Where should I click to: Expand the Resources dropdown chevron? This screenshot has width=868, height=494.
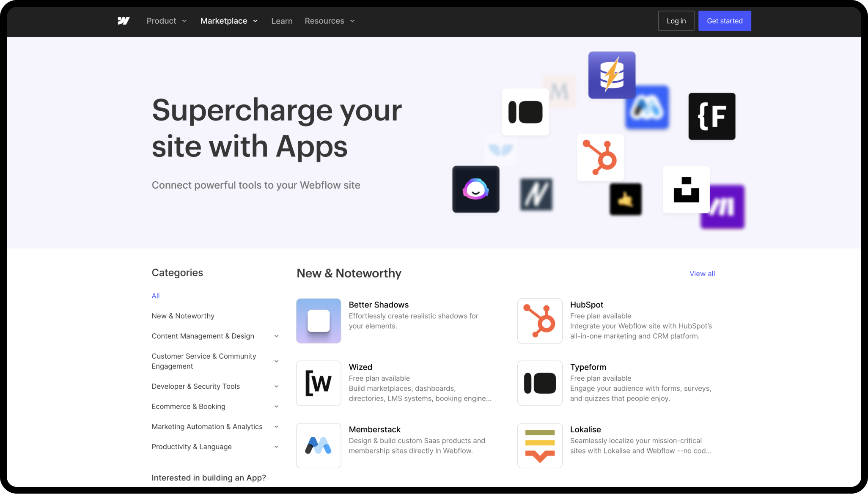(x=352, y=21)
